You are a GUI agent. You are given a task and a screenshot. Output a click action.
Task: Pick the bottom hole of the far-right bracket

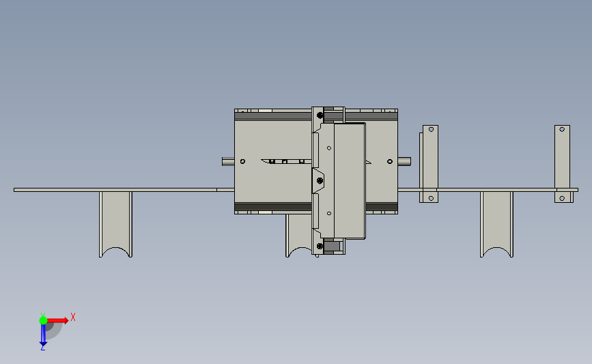[x=562, y=198]
